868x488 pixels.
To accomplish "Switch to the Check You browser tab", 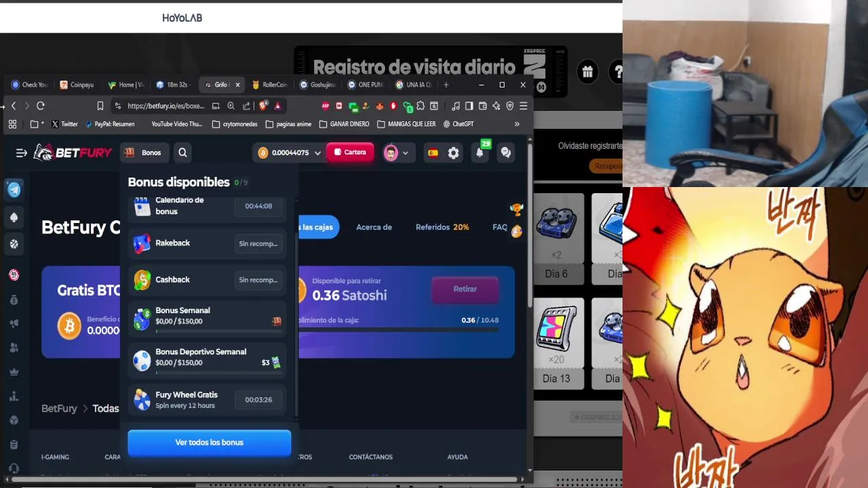I will pyautogui.click(x=29, y=85).
